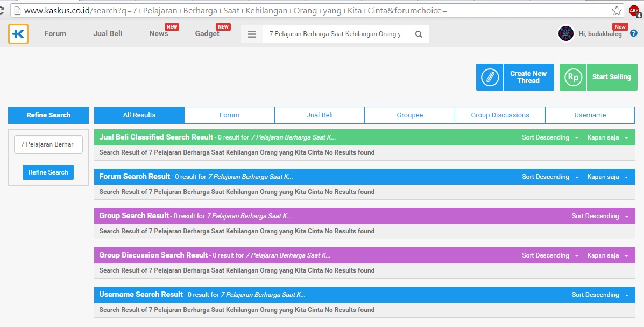Open the blue help question icon

(x=634, y=33)
